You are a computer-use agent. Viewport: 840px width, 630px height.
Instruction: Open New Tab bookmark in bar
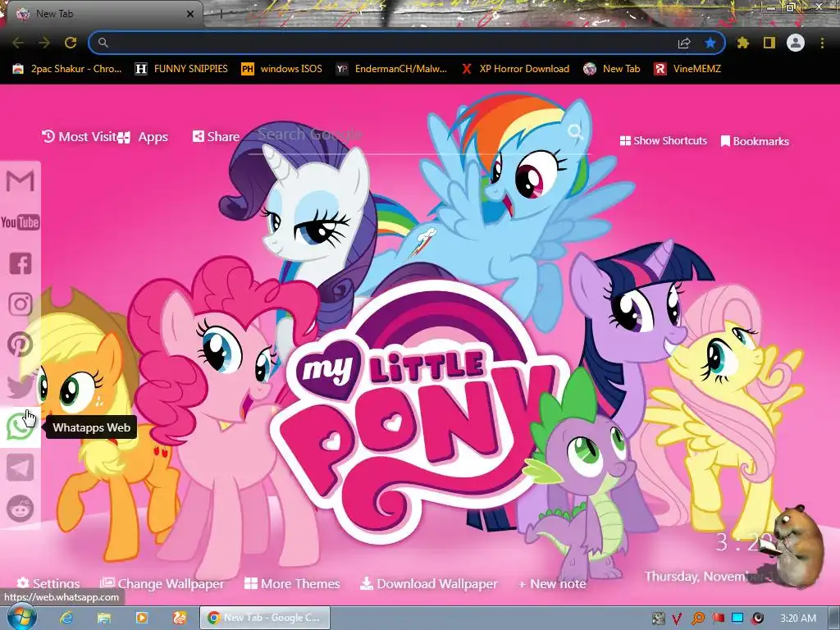612,69
